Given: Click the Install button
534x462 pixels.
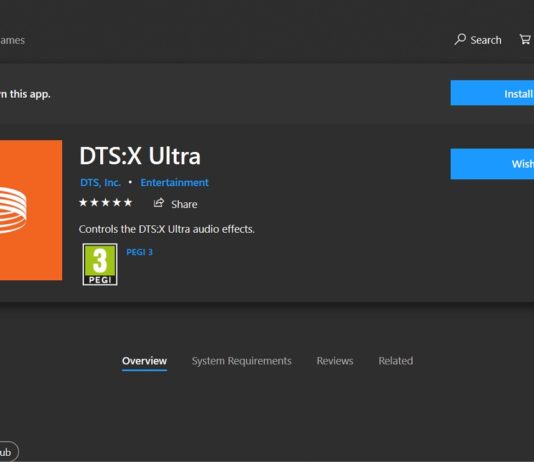Looking at the screenshot, I should point(492,93).
